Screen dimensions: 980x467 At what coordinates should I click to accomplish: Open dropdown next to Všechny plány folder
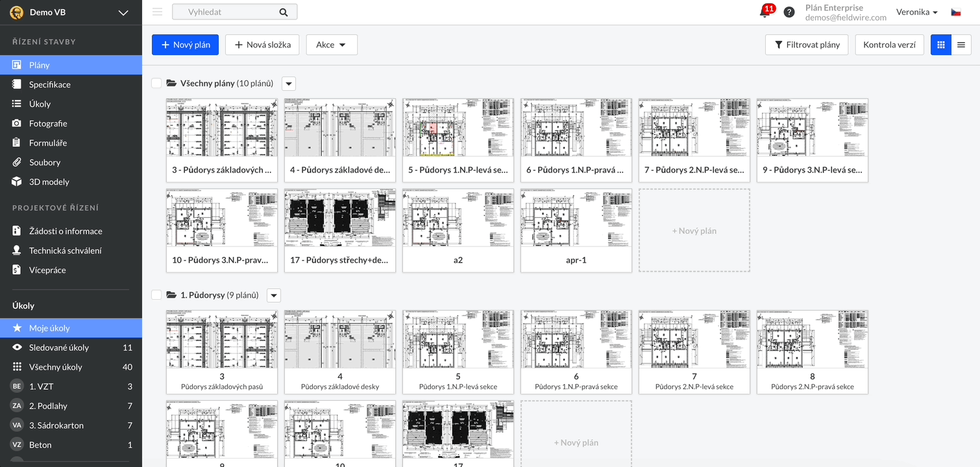coord(289,84)
